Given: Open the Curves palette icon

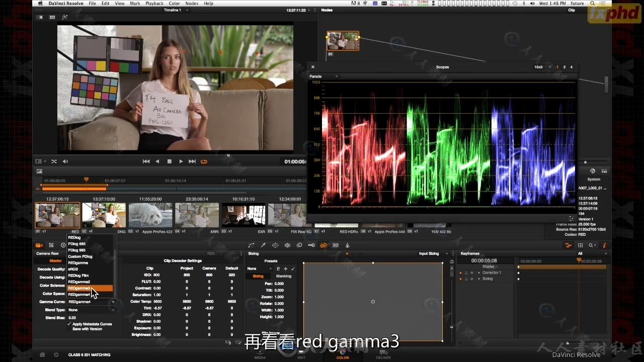Looking at the screenshot, I should pos(251,245).
